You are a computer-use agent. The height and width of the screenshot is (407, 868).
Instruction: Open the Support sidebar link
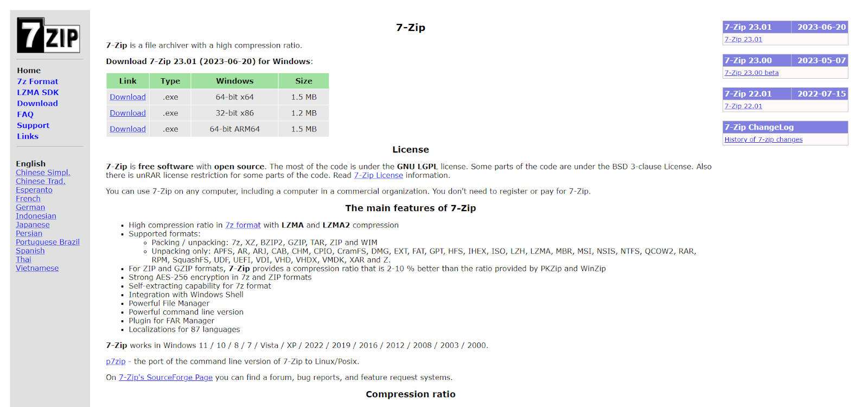point(33,125)
